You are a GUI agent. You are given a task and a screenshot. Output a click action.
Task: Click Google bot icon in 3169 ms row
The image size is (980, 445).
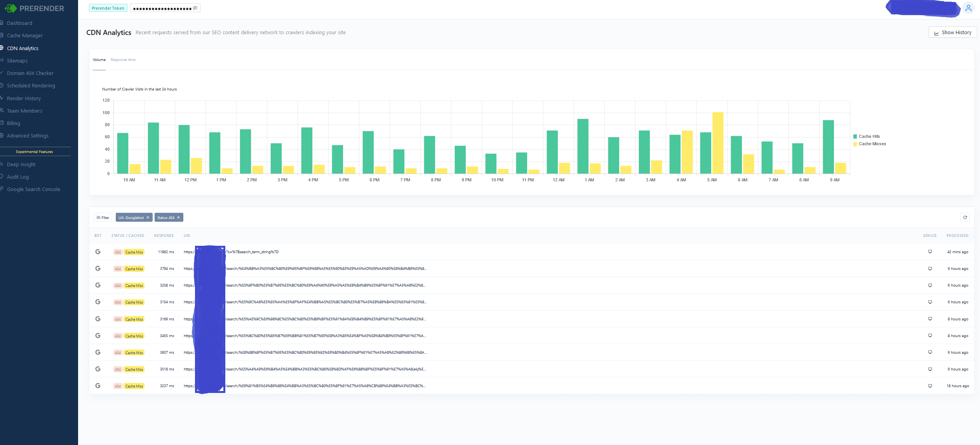(98, 319)
